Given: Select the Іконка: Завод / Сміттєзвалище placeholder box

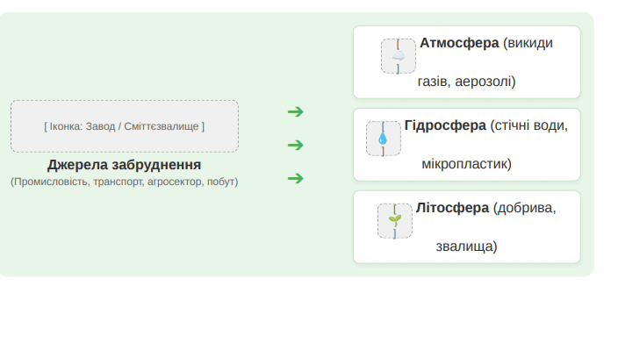Looking at the screenshot, I should pos(125,126).
